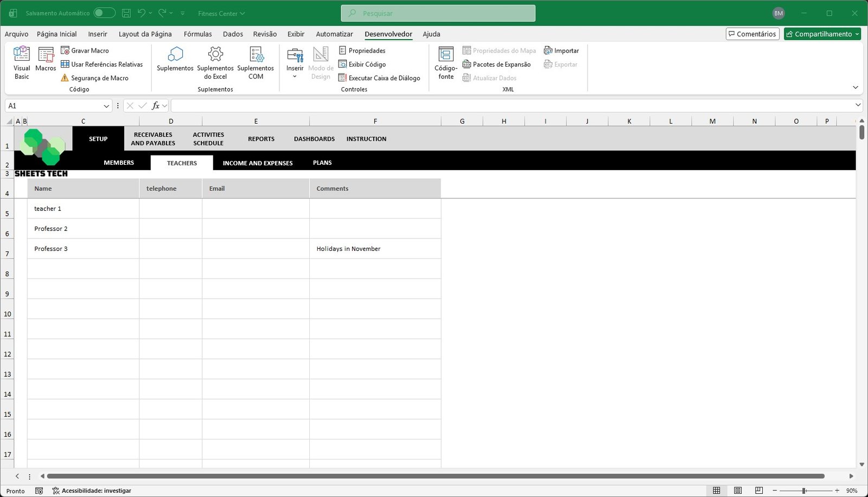Go to the MEMBERS setup page
The width and height of the screenshot is (868, 497).
(119, 163)
